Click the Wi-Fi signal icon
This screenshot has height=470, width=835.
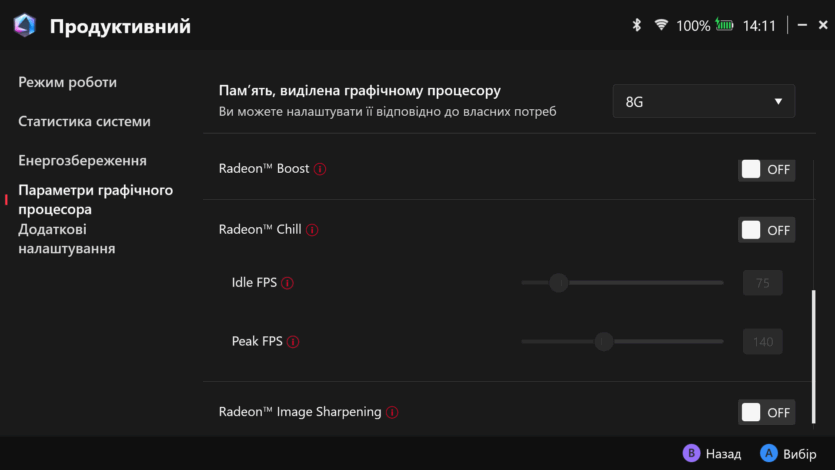pyautogui.click(x=661, y=25)
